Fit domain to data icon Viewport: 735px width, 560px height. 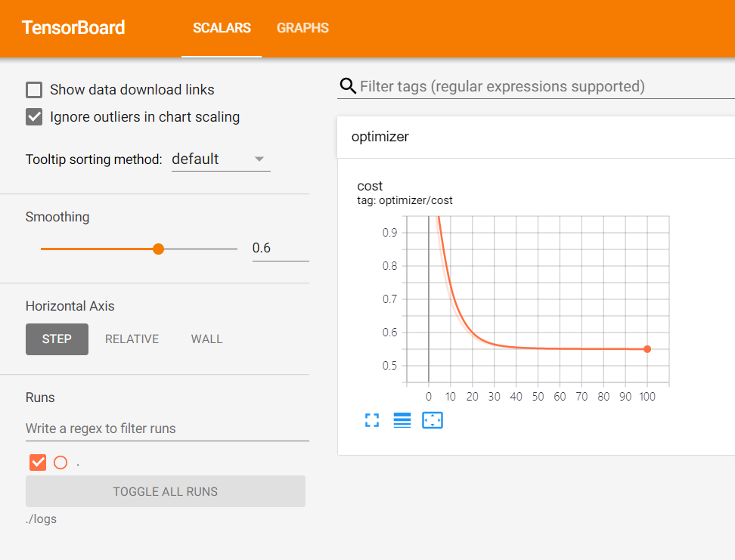pyautogui.click(x=433, y=420)
